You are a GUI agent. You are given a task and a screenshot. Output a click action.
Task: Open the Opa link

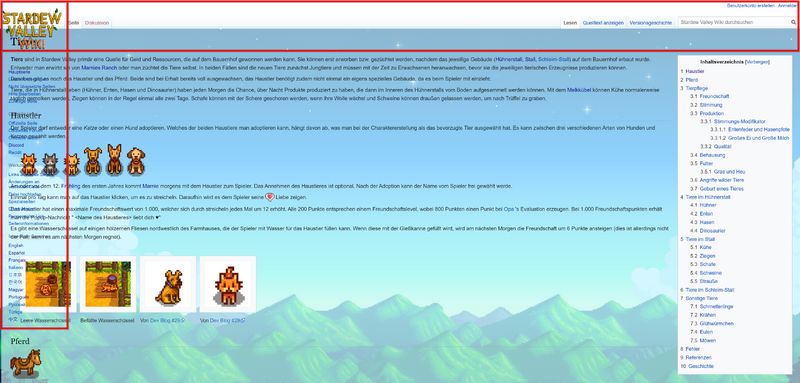[x=509, y=209]
